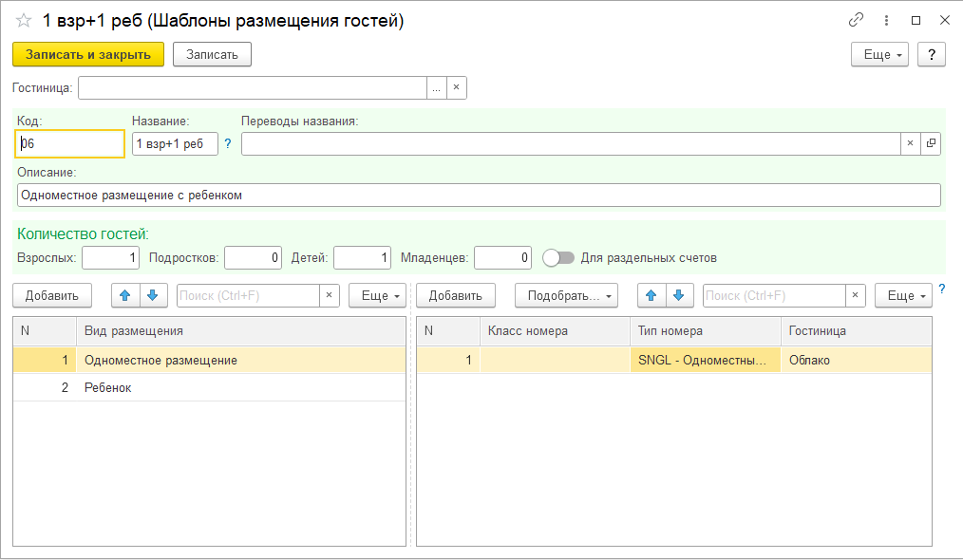Click Записать и закрыть button
Image resolution: width=963 pixels, height=560 pixels.
tap(88, 54)
